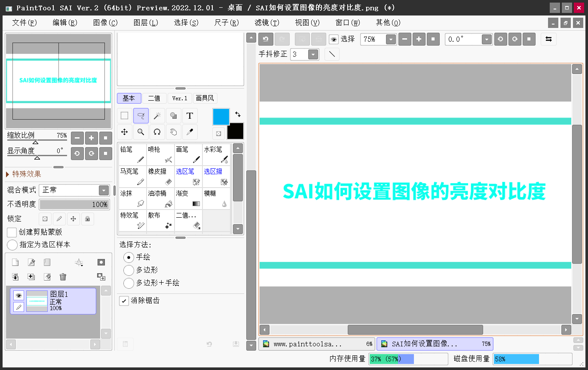This screenshot has height=370, width=588.
Task: Open the 图层 menu
Action: pyautogui.click(x=146, y=23)
